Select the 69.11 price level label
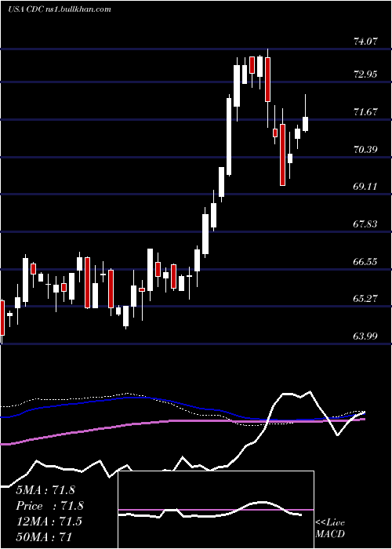The image size is (392, 549). (365, 187)
